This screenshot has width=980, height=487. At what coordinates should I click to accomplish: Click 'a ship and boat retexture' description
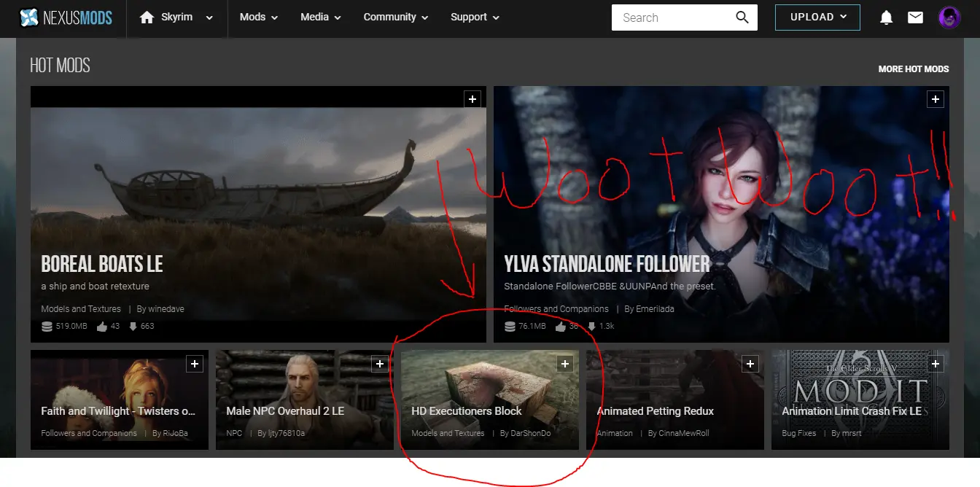95,287
